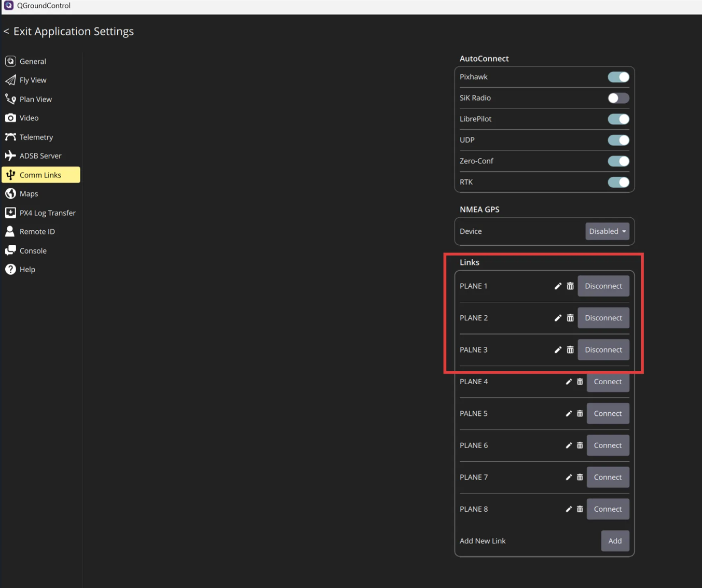Click the PX4 Log Transfer download icon
This screenshot has height=588, width=702.
(10, 213)
